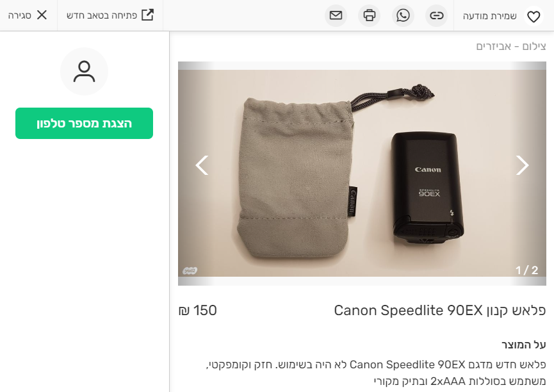Print this listing
This screenshot has width=554, height=392.
click(x=370, y=15)
